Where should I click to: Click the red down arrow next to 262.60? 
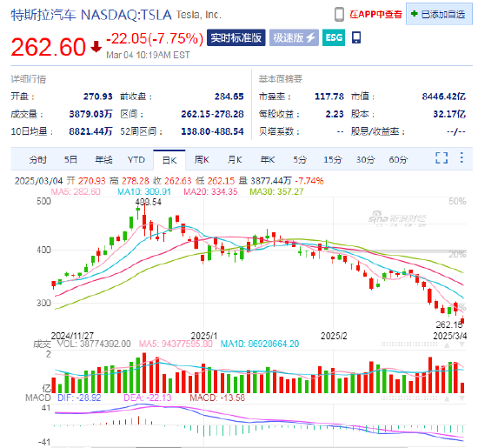coord(96,47)
